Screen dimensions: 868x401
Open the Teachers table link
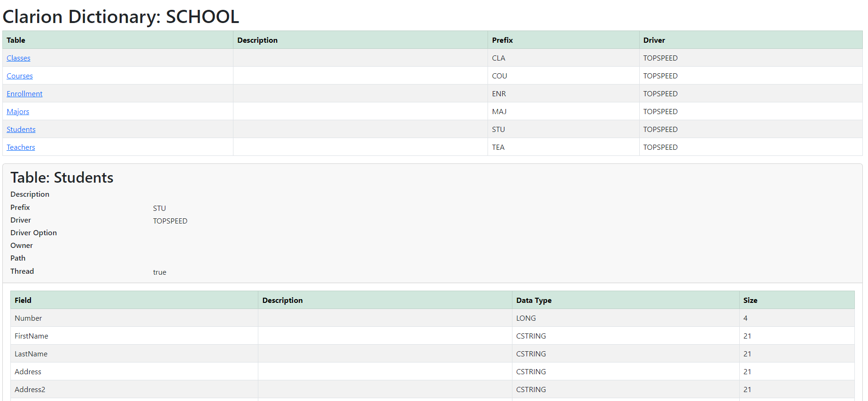point(21,147)
